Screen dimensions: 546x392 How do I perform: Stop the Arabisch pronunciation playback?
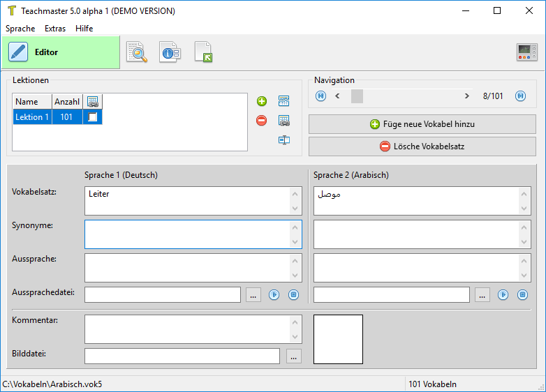click(522, 295)
